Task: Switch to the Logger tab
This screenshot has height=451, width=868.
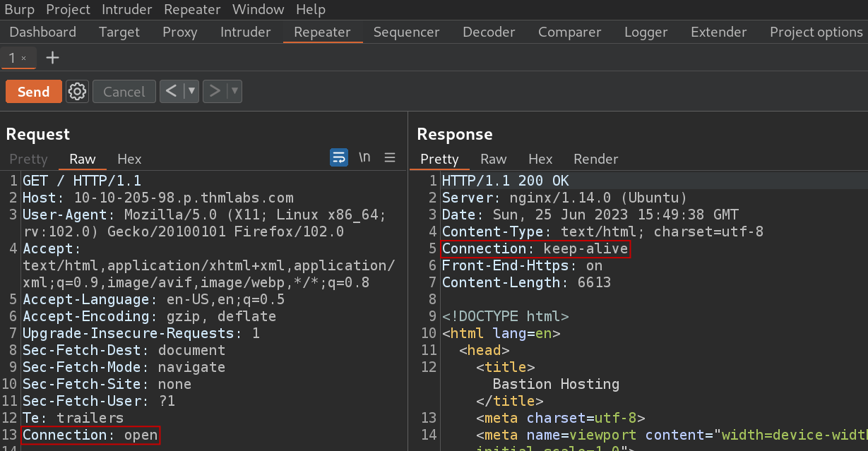Action: click(646, 32)
